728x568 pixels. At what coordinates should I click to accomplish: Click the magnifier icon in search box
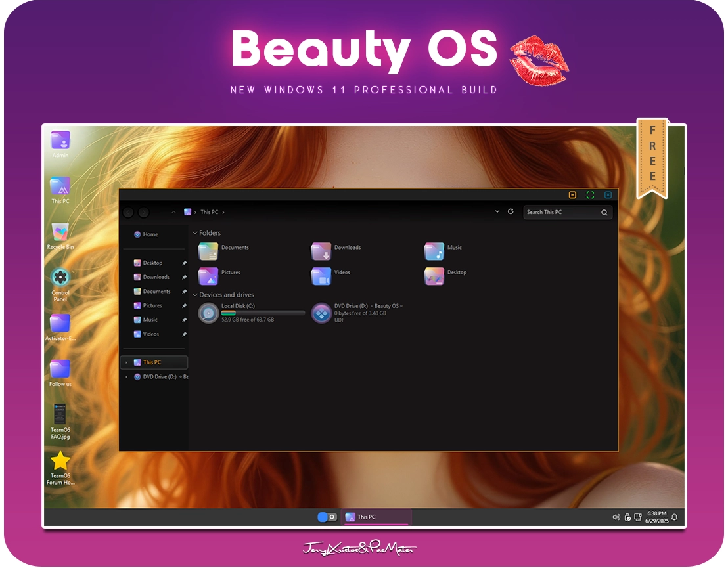click(x=604, y=213)
